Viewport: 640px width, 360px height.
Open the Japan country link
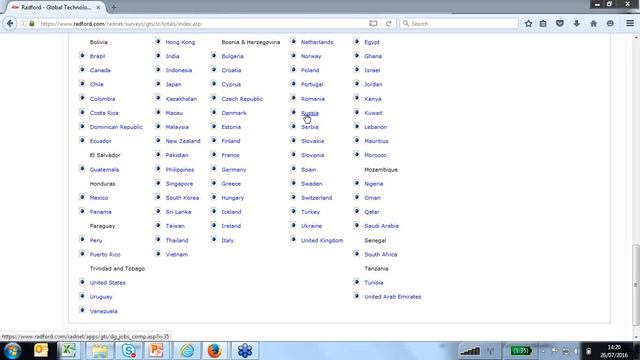[x=173, y=84]
